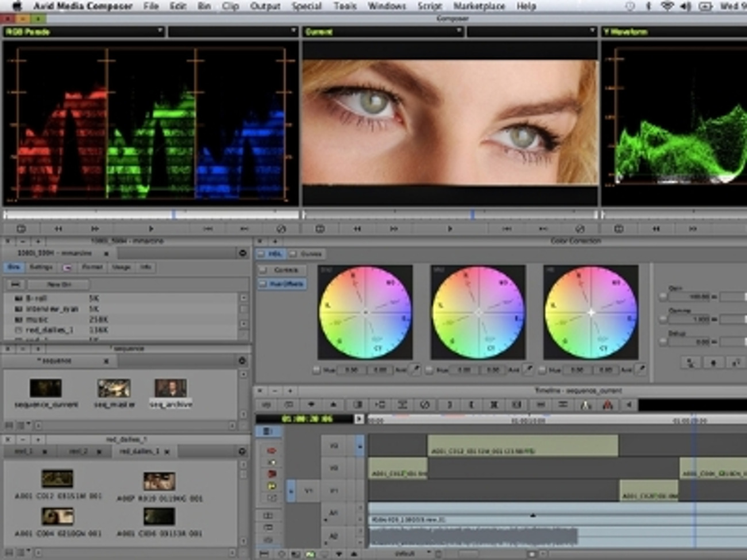The width and height of the screenshot is (747, 560).
Task: Switch to the Format tab in project window
Action: click(93, 267)
